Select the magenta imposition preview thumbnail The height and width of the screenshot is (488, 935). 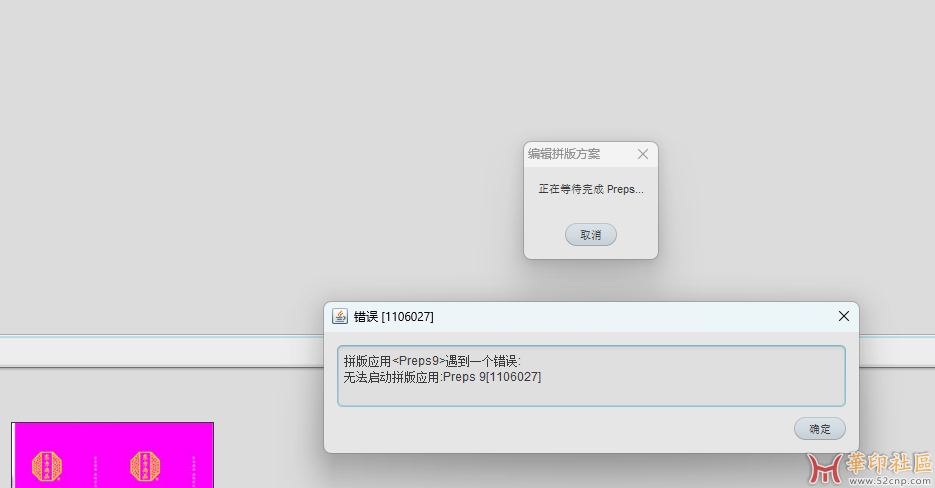point(113,455)
